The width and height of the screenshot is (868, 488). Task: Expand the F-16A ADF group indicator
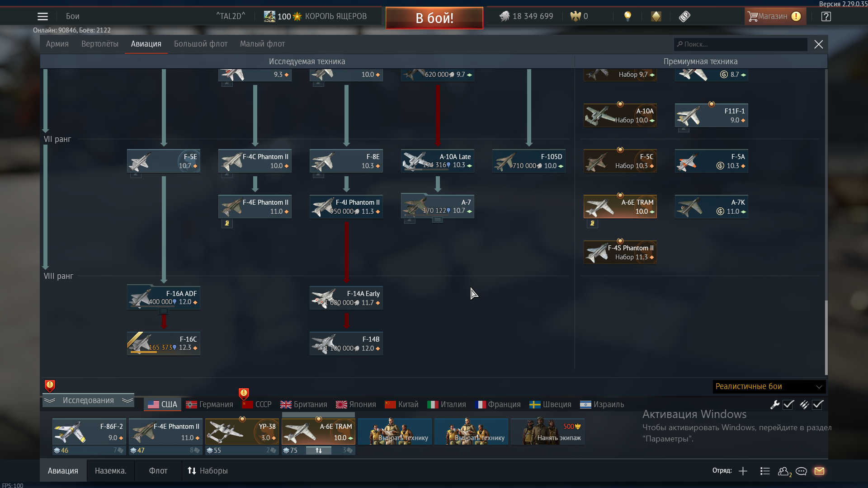tap(164, 311)
